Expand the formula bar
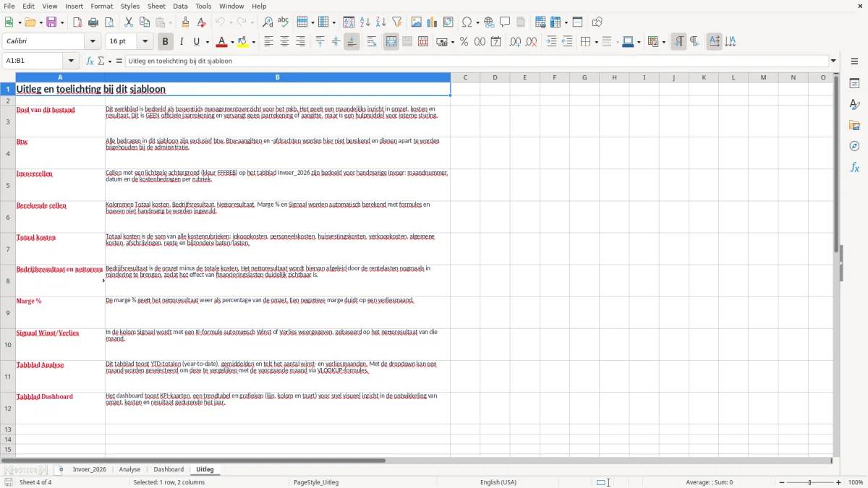This screenshot has height=488, width=868. pyautogui.click(x=833, y=61)
